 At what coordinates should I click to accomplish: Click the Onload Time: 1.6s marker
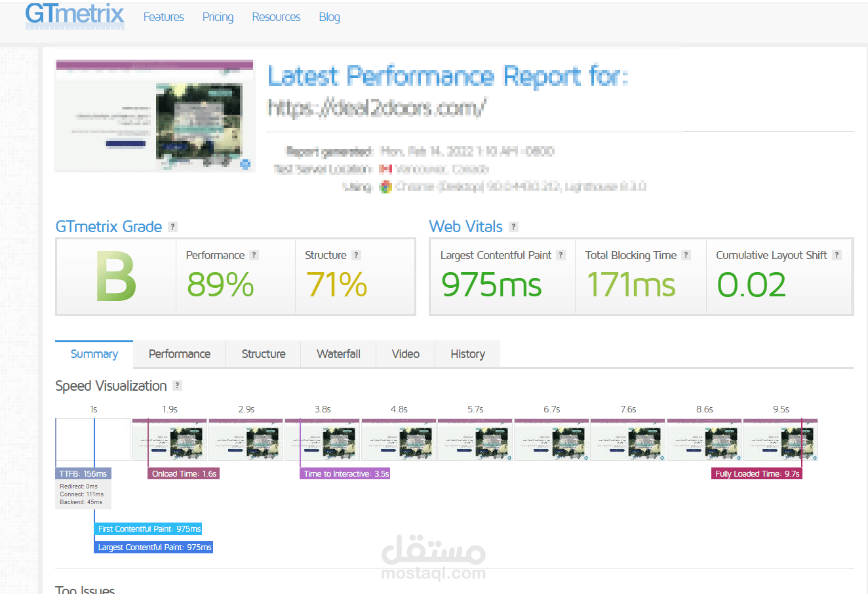(184, 473)
